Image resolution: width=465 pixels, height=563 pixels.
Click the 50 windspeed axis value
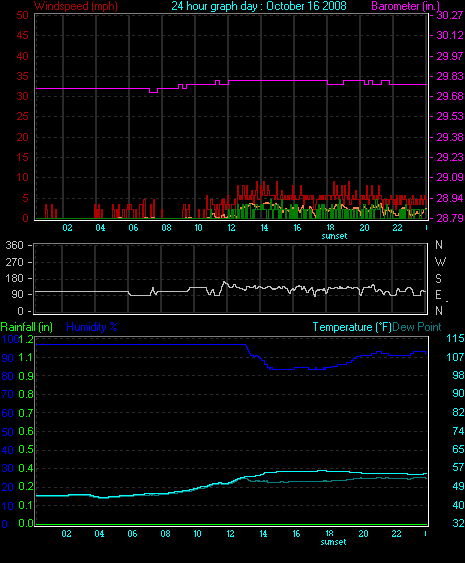(22, 15)
